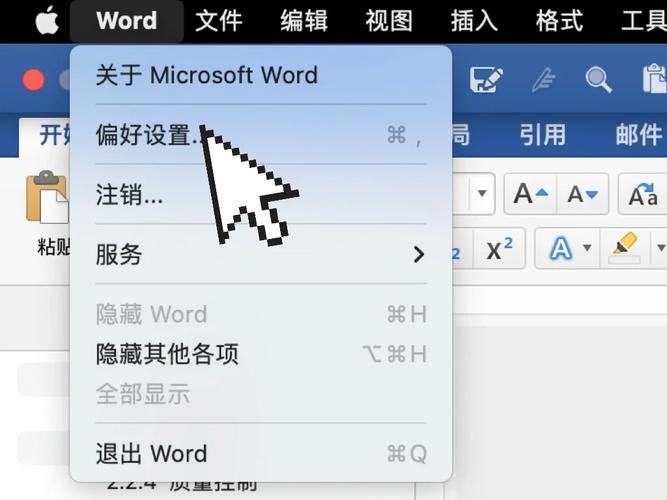Click the text effects A icon
Image resolution: width=667 pixels, height=500 pixels.
(x=561, y=249)
